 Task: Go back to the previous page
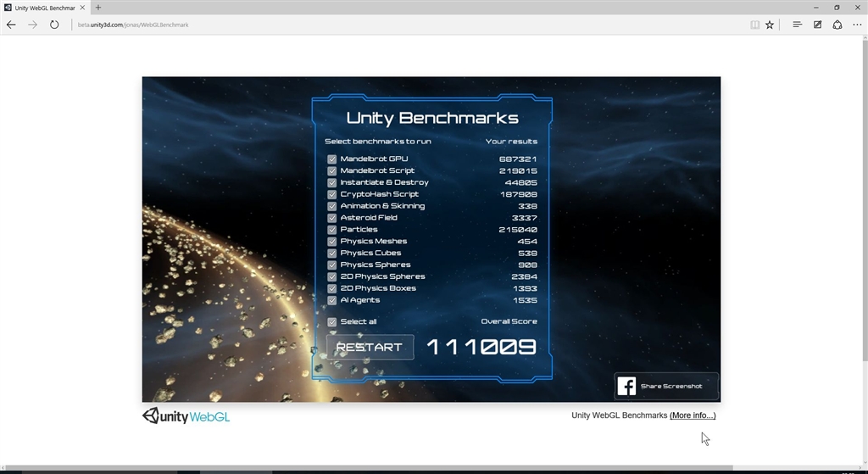[x=11, y=25]
